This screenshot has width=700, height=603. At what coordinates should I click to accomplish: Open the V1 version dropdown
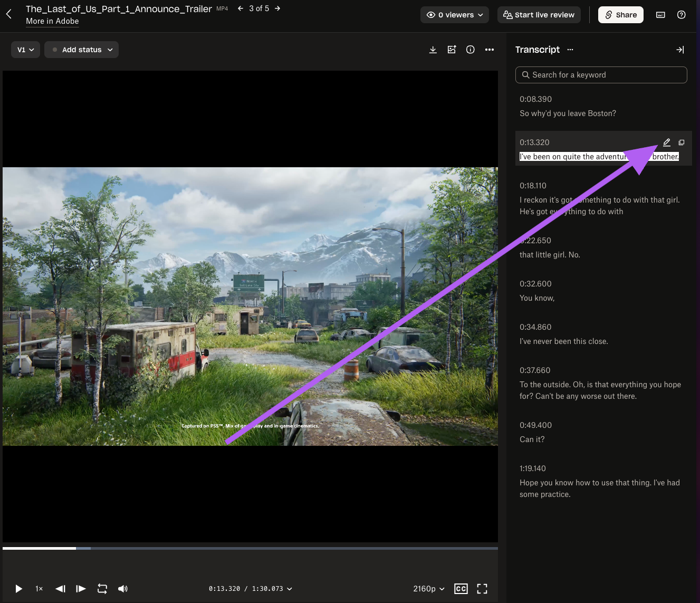click(25, 50)
